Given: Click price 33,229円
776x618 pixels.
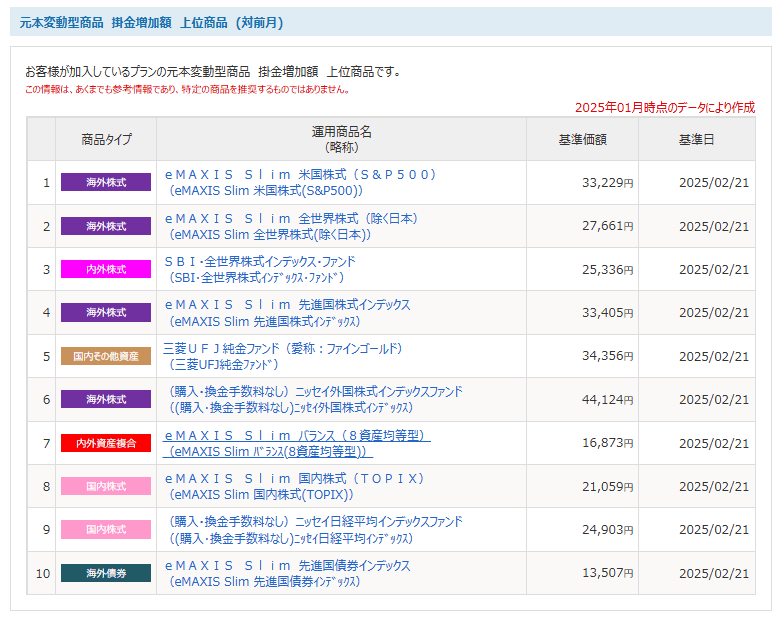Looking at the screenshot, I should click(x=607, y=183).
